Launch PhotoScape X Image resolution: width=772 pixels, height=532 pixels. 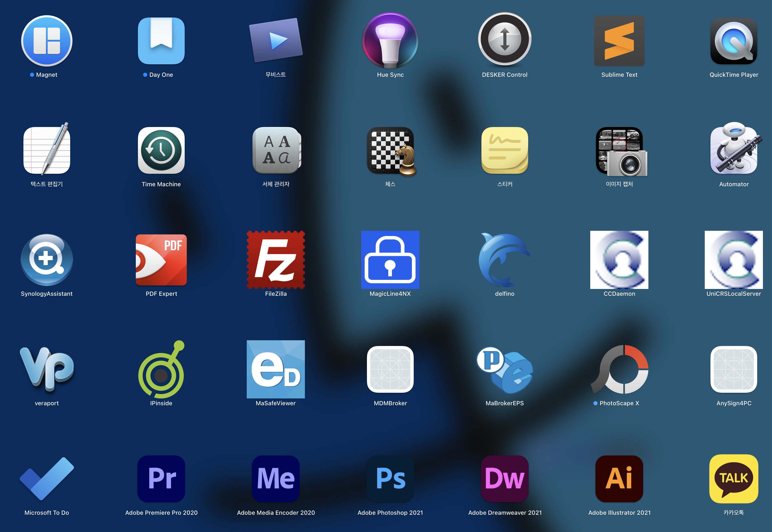[620, 369]
